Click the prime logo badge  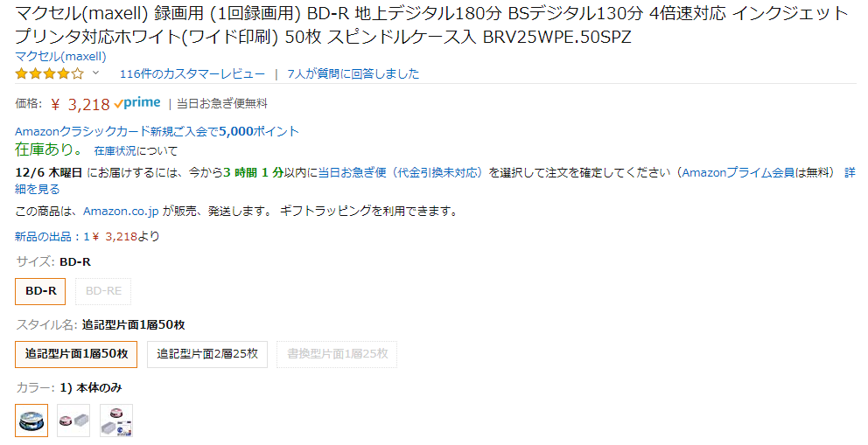pos(137,103)
